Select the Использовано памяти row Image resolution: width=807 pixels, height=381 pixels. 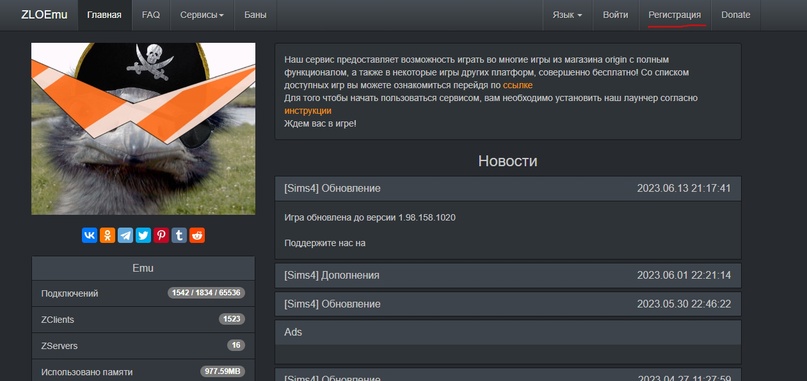[x=143, y=370]
